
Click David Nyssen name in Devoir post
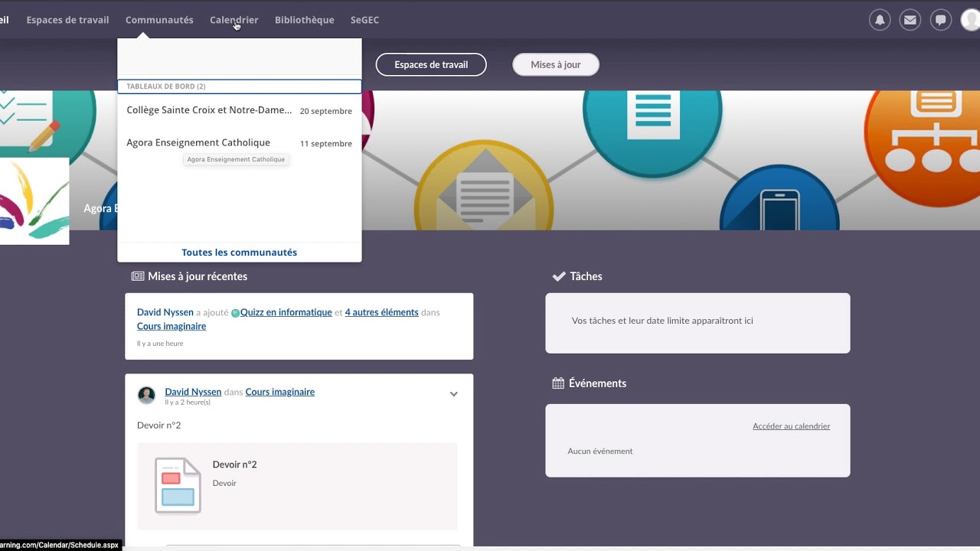point(193,392)
